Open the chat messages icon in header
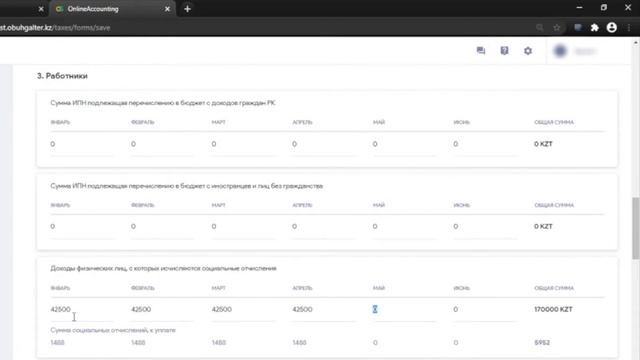This screenshot has height=360, width=640. [x=481, y=51]
